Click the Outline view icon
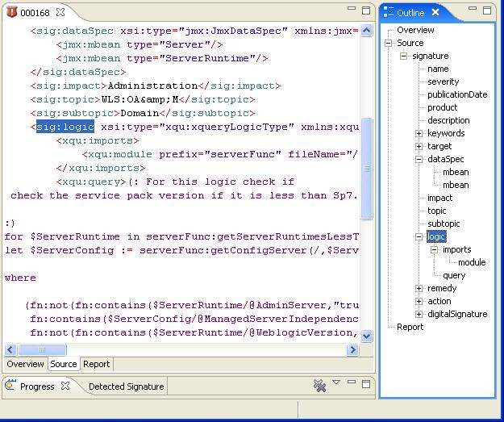 [x=389, y=12]
